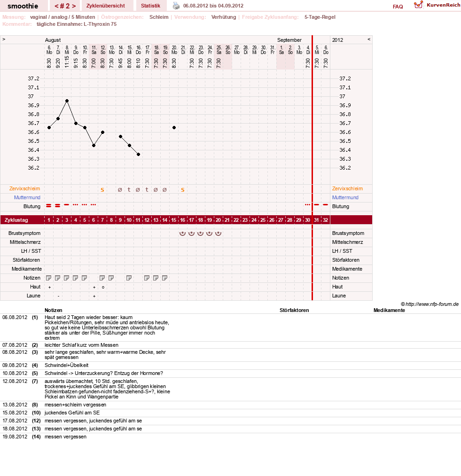461x476 pixels.
Task: Go to next cycle with right arrow by #2
Action: point(74,6)
